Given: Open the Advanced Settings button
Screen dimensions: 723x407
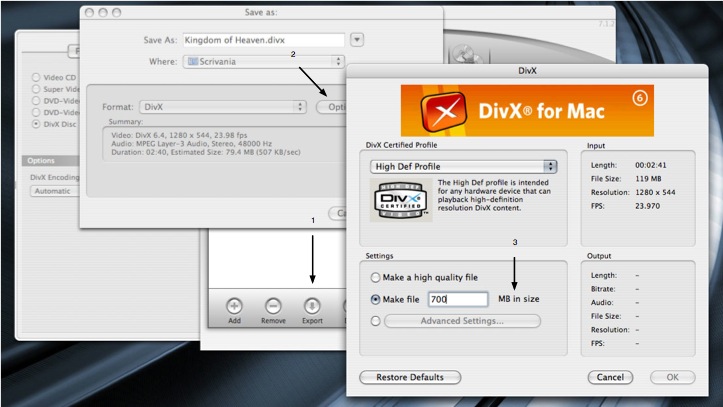Looking at the screenshot, I should 462,321.
